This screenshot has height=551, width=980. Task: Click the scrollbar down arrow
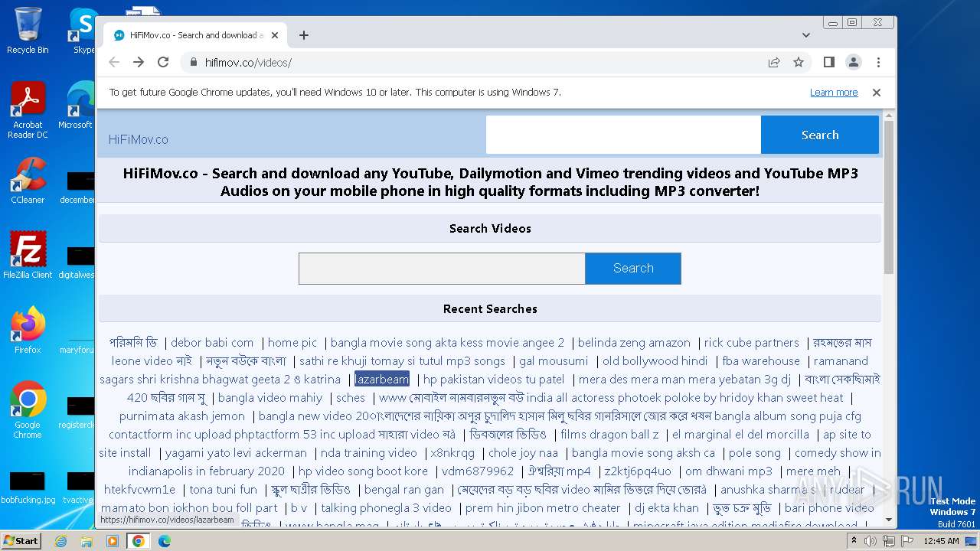point(889,519)
